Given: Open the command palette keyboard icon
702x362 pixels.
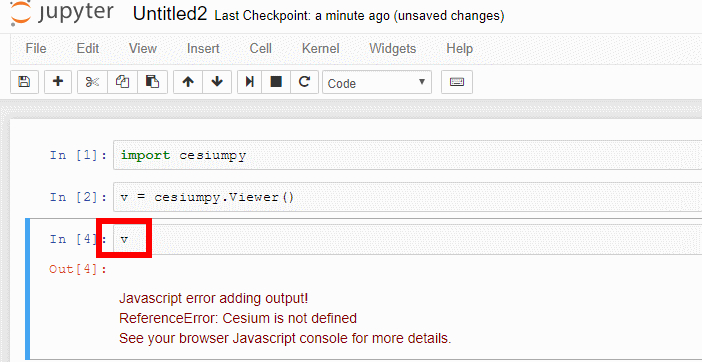Looking at the screenshot, I should (x=457, y=82).
